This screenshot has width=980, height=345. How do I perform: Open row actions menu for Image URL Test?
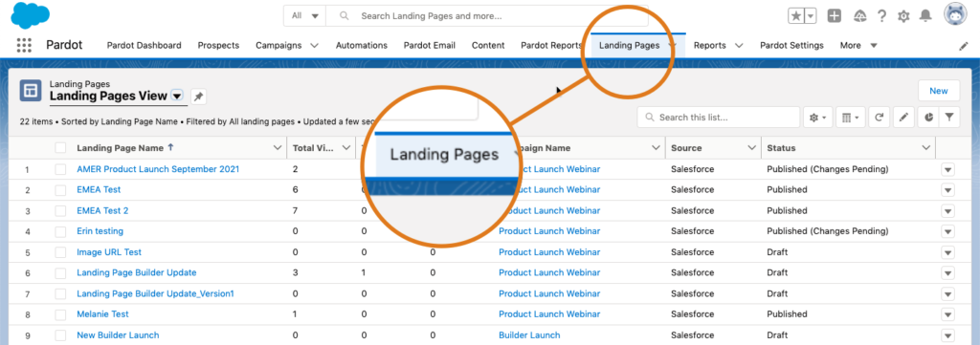coord(948,252)
